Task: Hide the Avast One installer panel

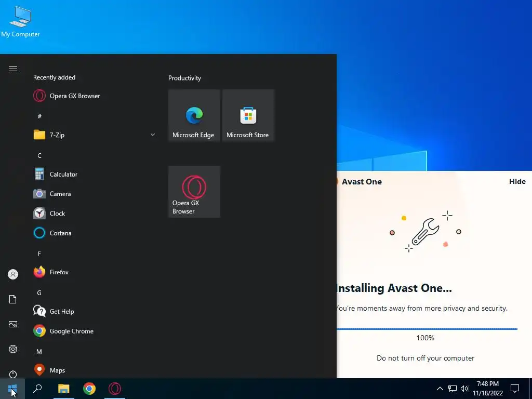Action: coord(517,181)
